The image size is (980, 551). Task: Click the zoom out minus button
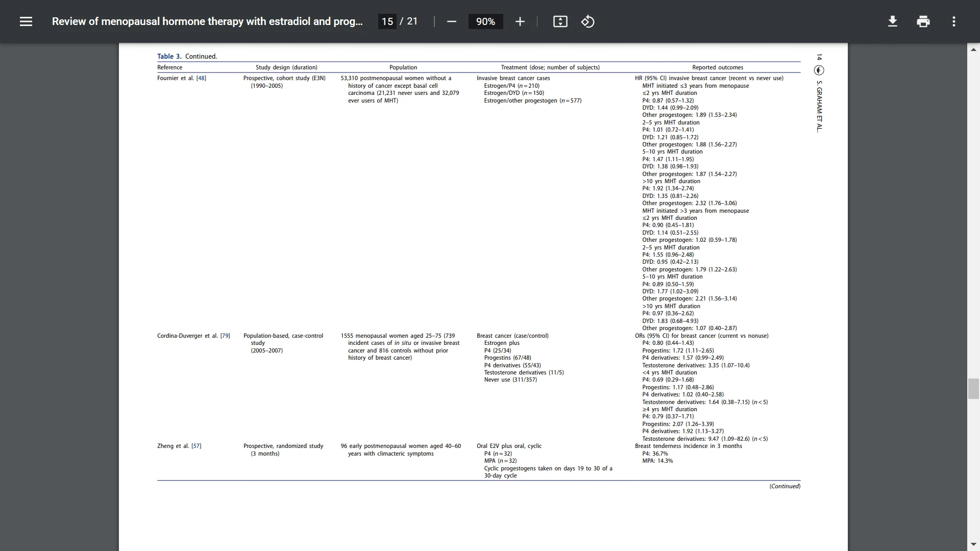click(451, 21)
